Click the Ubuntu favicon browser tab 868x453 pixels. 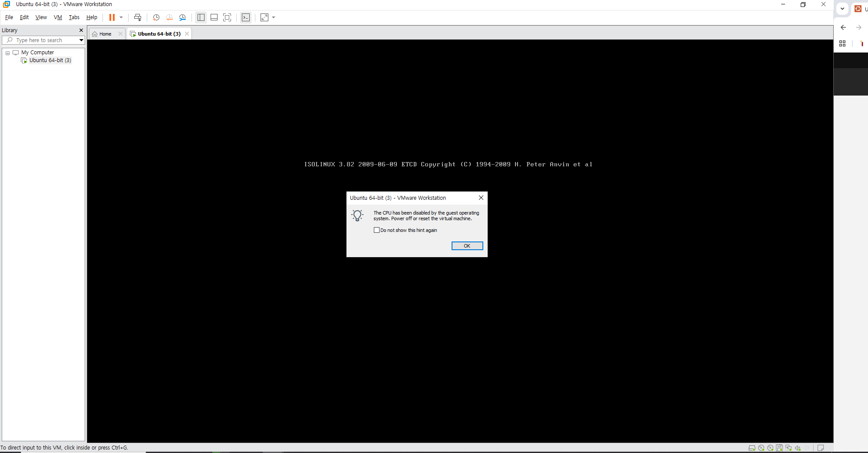(858, 9)
